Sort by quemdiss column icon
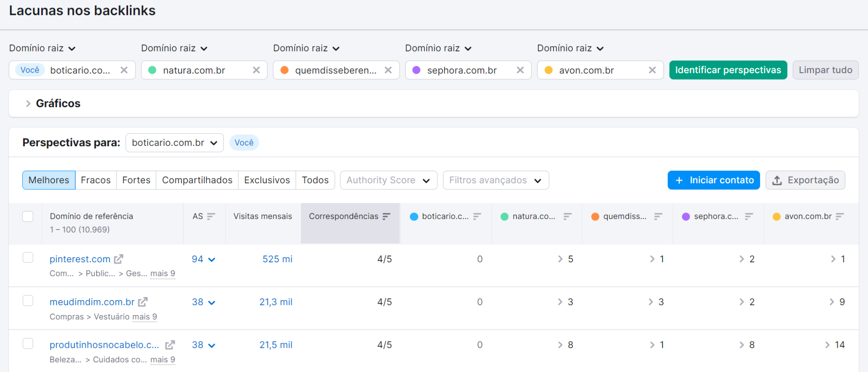Screen dimensions: 868x372 coord(658,216)
